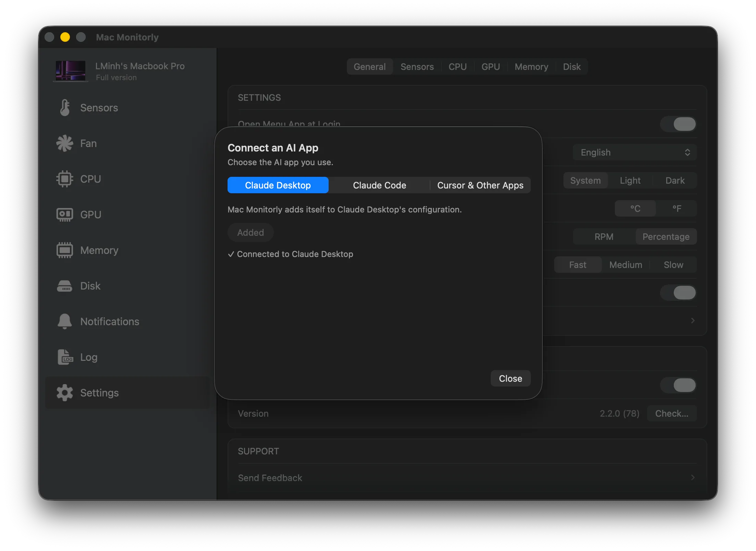
Task: Select Fahrenheit temperature unit
Action: [676, 208]
